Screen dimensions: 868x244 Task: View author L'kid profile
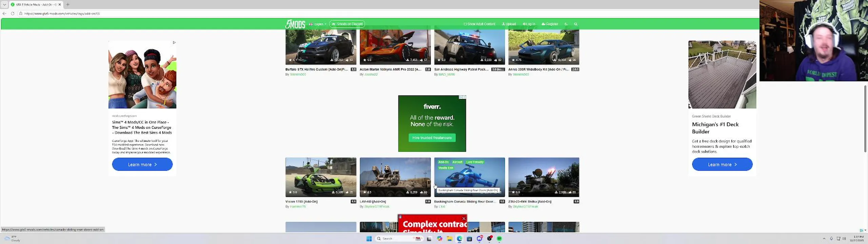pos(442,207)
